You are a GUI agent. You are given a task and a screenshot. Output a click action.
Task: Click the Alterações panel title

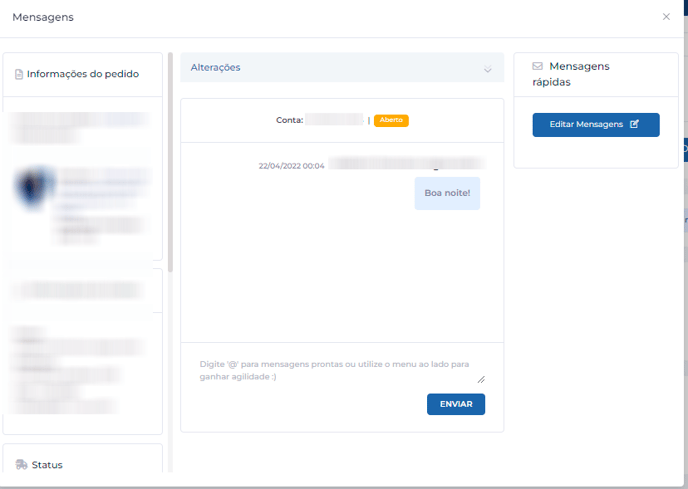pos(215,68)
